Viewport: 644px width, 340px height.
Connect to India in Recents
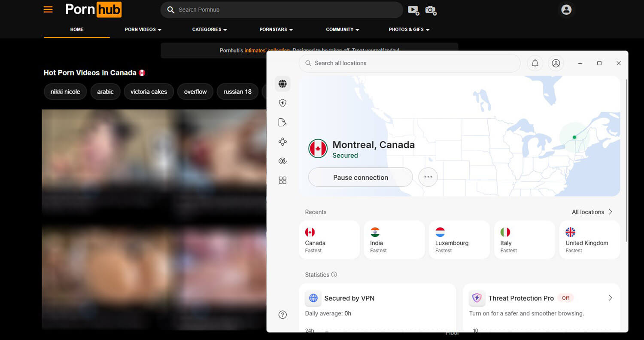click(394, 240)
